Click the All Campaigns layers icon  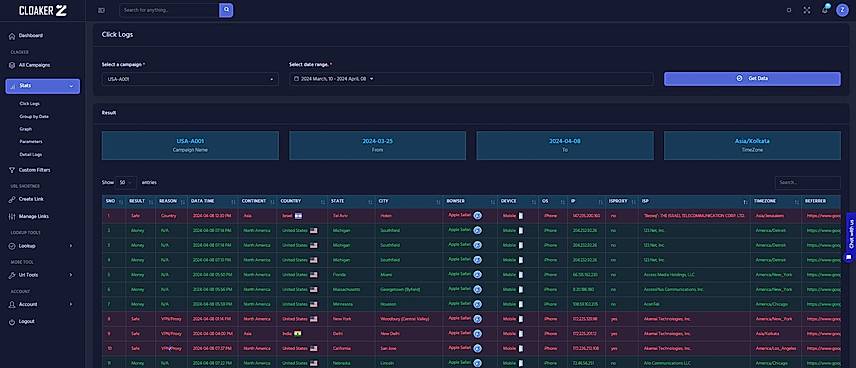click(12, 66)
